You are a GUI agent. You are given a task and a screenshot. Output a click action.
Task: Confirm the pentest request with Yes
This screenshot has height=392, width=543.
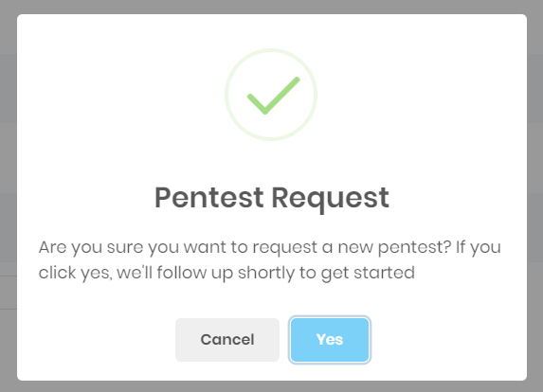[330, 340]
